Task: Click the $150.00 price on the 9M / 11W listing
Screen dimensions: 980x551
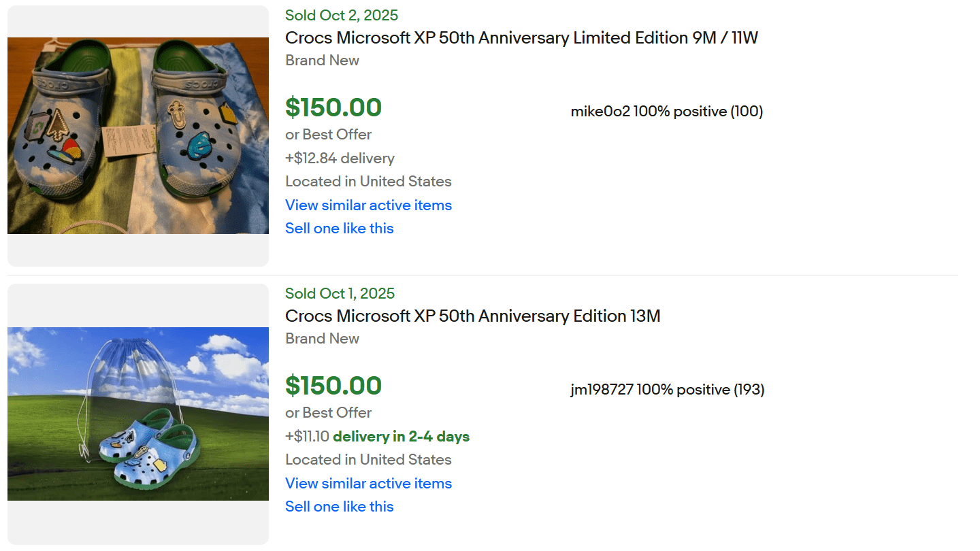Action: (333, 107)
